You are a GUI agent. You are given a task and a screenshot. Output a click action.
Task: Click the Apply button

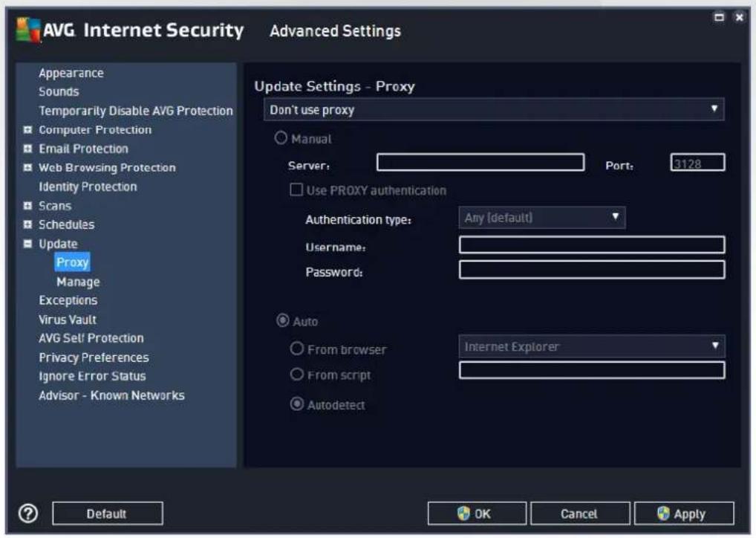684,513
